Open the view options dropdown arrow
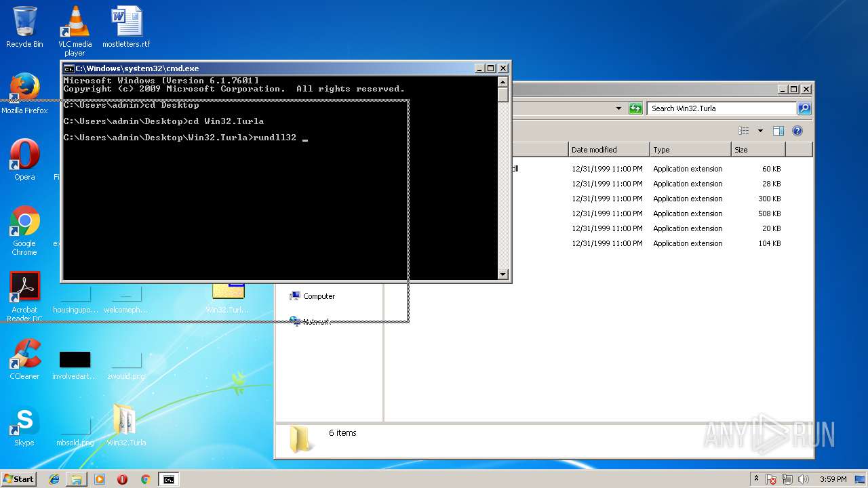 pos(760,131)
